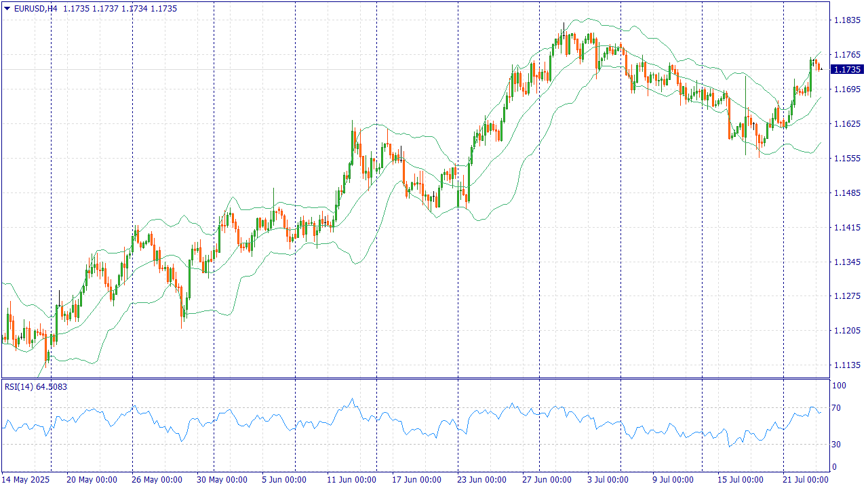Click the 20 May 00:00 date label

pos(91,480)
